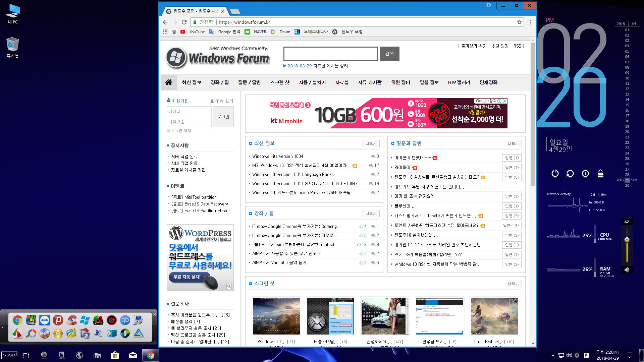The width and height of the screenshot is (644, 362).
Task: Open the Recycle Bin desktop icon
Action: coord(12,48)
